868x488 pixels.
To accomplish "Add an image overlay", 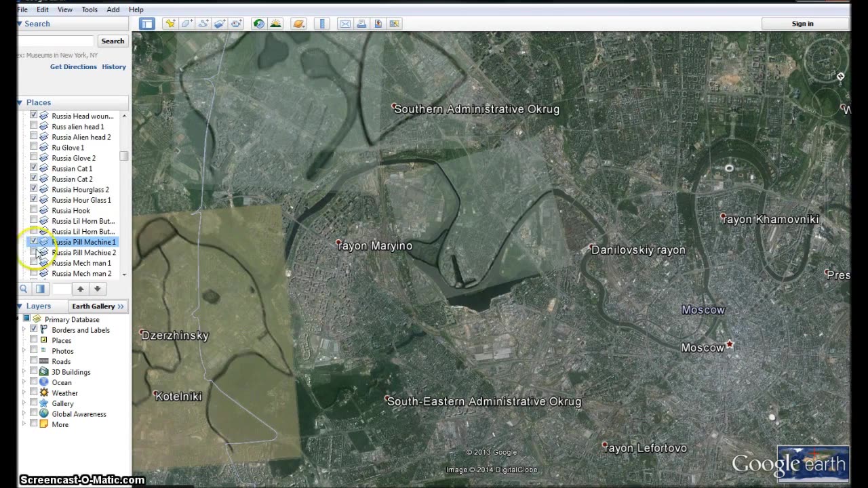I will click(220, 24).
